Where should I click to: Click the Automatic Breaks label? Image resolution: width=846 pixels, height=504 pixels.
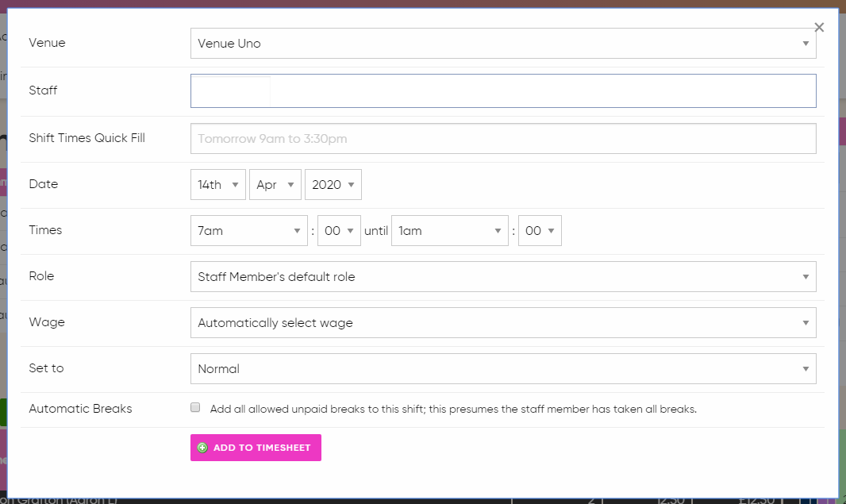point(80,409)
